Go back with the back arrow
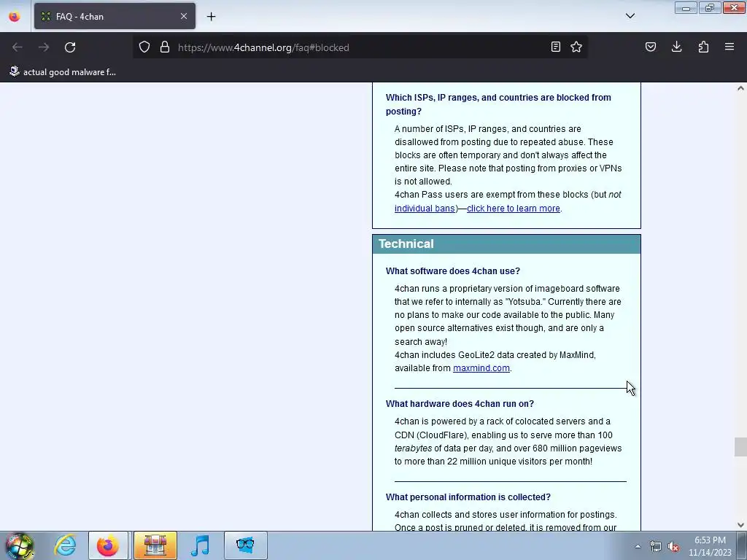This screenshot has width=747, height=560. pos(18,47)
